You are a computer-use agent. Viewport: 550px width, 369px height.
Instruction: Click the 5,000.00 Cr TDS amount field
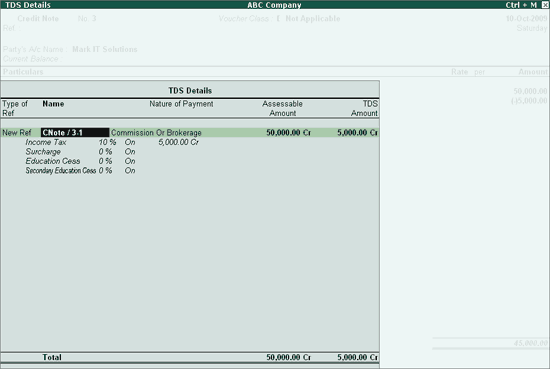click(357, 133)
